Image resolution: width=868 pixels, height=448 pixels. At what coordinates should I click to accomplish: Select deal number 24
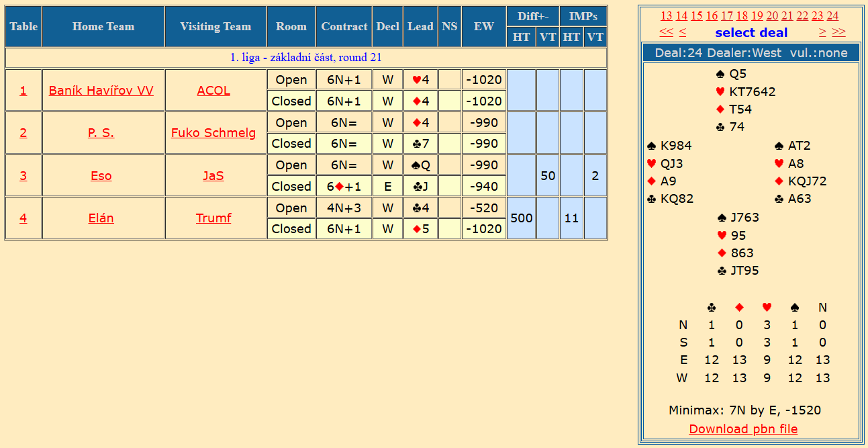click(832, 15)
